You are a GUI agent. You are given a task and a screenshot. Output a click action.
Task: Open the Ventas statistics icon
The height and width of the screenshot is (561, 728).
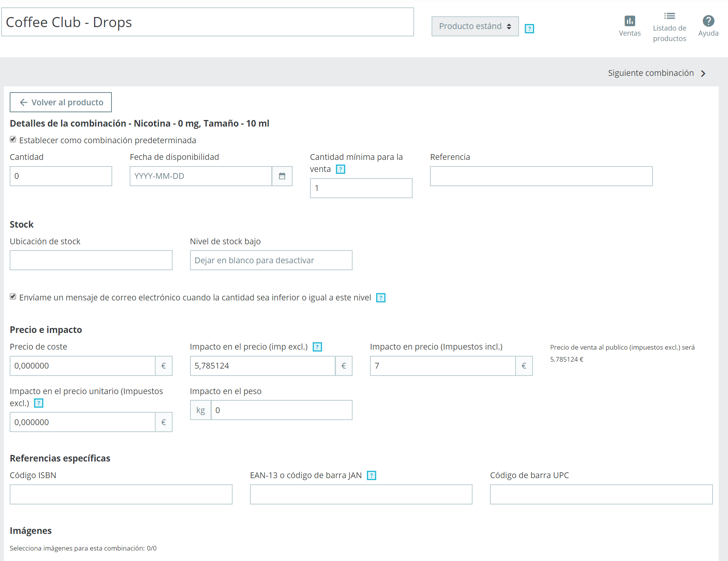point(630,21)
